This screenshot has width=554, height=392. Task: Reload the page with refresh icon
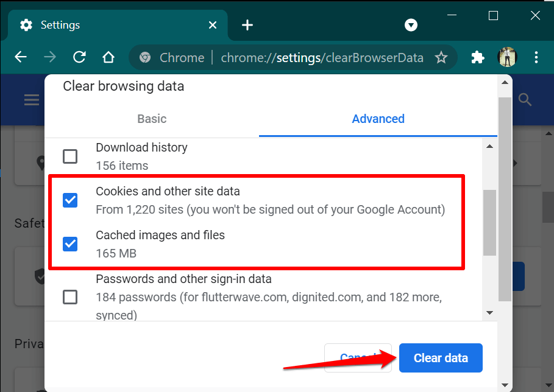coord(79,57)
